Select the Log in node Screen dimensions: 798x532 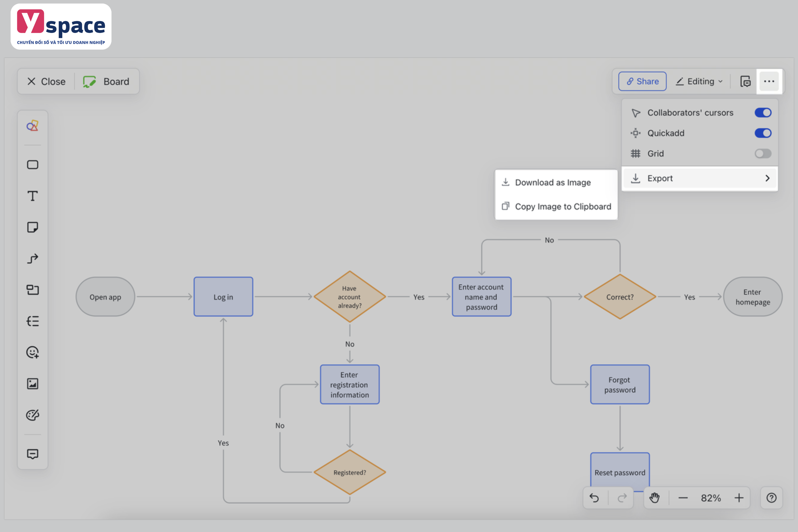click(223, 297)
